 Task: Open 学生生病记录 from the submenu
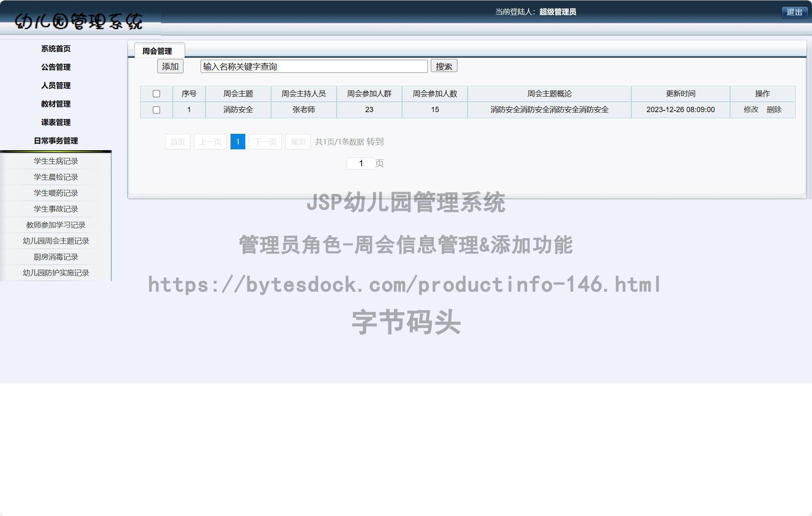(x=55, y=161)
